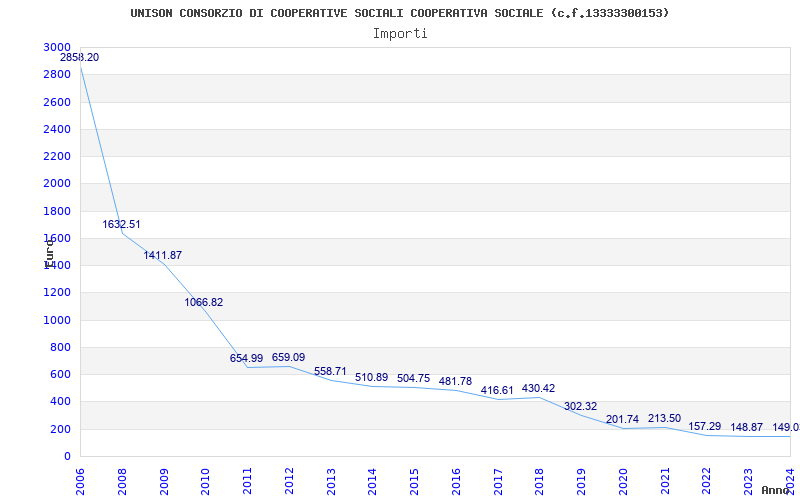Click the data label 1066.82
Screen dimensions: 800x500
204,303
